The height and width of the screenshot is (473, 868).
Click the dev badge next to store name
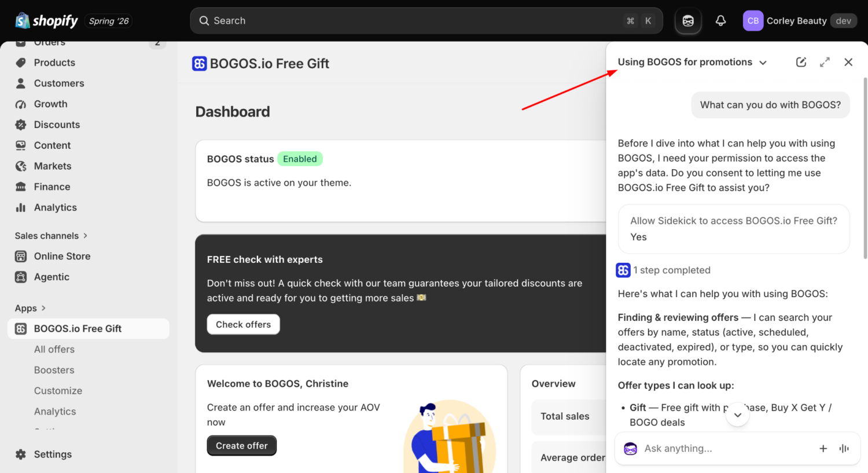point(843,21)
